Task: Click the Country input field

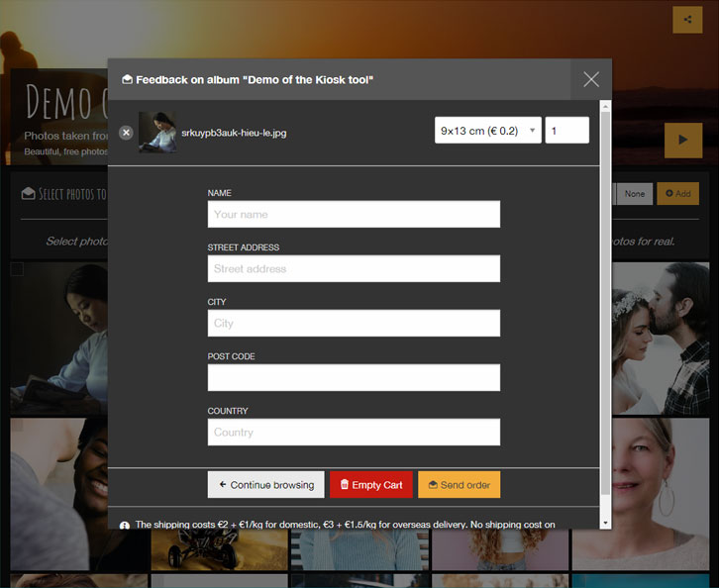Action: pyautogui.click(x=354, y=433)
